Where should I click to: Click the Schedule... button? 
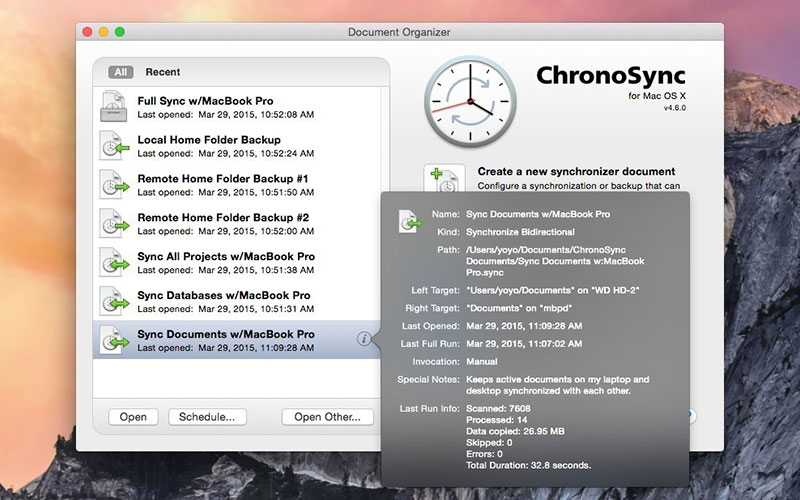[207, 417]
